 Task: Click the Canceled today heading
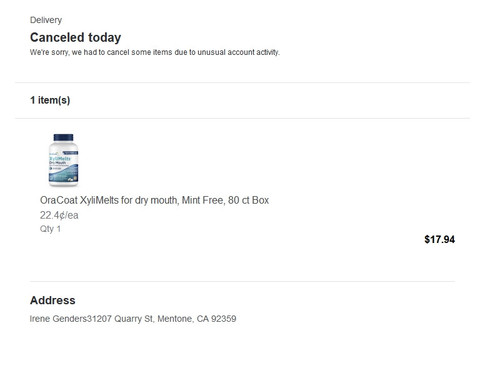tap(75, 37)
